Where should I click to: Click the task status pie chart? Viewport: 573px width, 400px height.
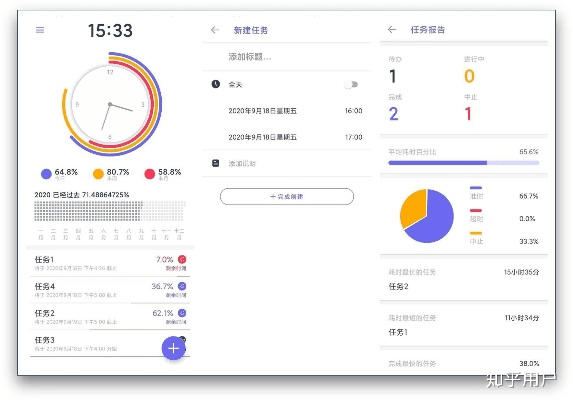point(427,216)
